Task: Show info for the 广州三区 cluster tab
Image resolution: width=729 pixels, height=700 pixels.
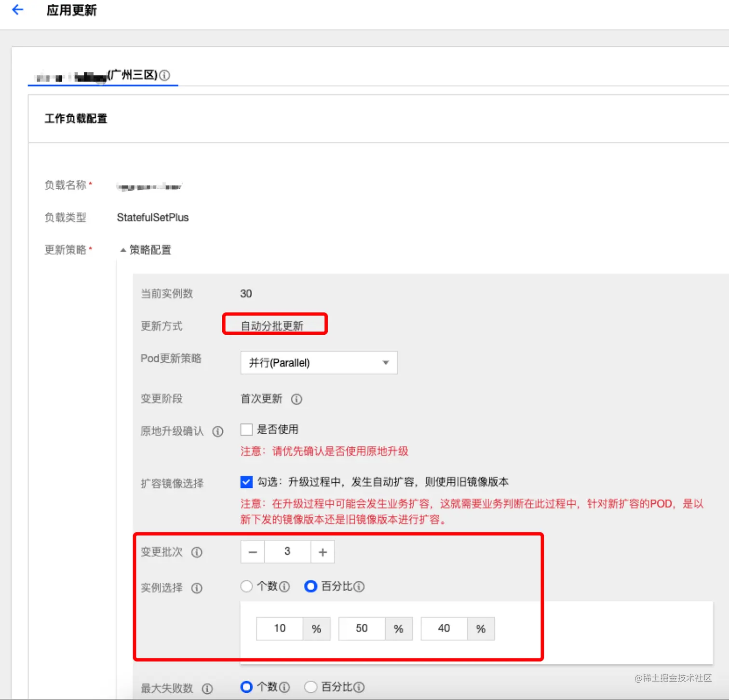Action: pyautogui.click(x=164, y=75)
